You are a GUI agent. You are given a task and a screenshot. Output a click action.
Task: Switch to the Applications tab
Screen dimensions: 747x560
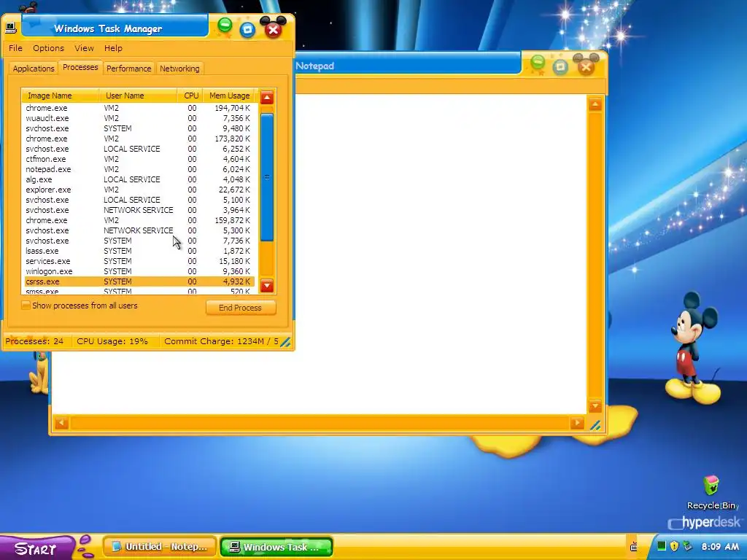(x=34, y=69)
